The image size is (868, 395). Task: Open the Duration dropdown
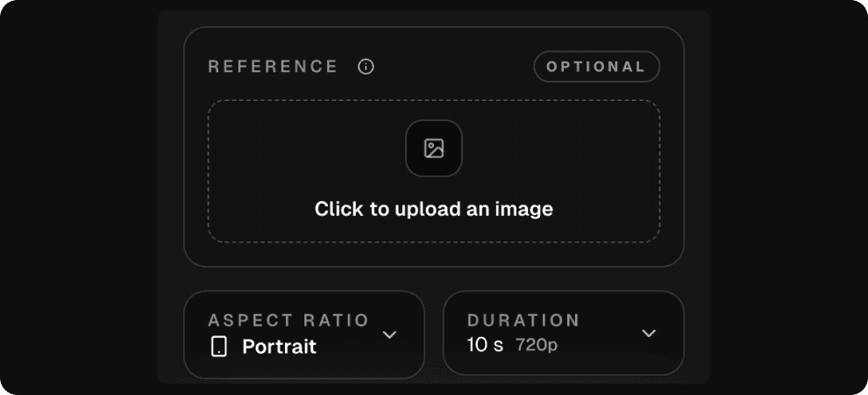[x=563, y=334]
